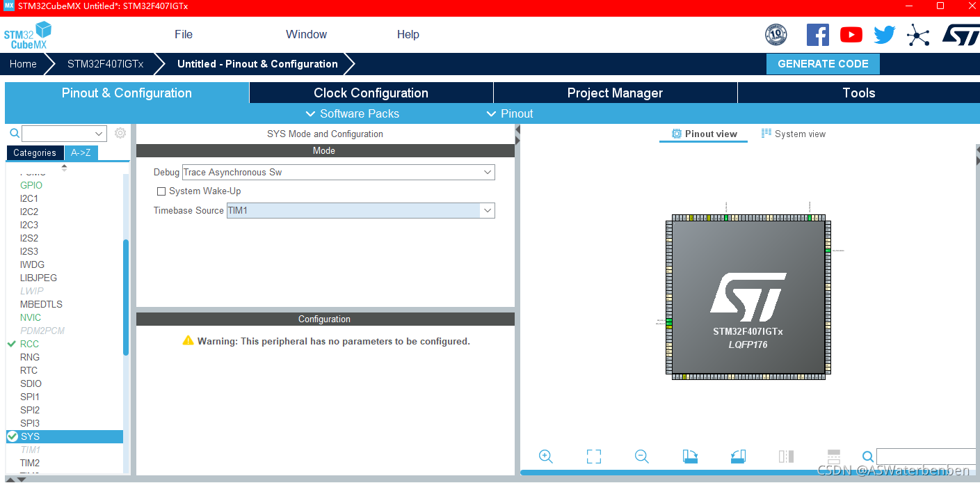Select I2S3 in the peripheral list
980x483 pixels.
pos(29,251)
